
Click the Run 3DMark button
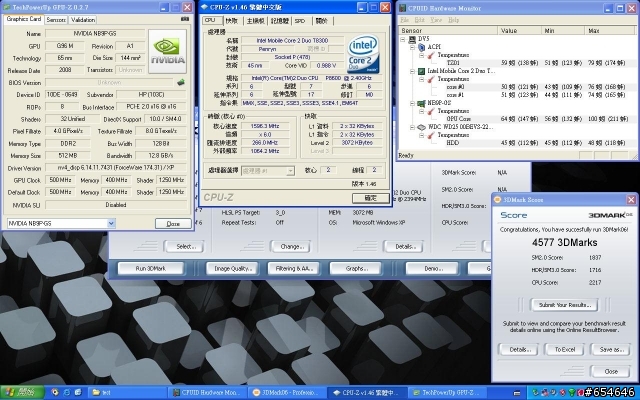click(x=151, y=269)
